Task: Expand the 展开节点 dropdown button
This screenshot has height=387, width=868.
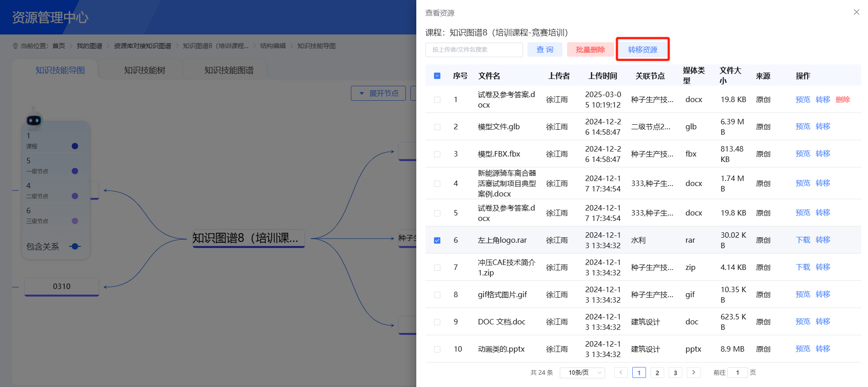Action: click(x=378, y=93)
